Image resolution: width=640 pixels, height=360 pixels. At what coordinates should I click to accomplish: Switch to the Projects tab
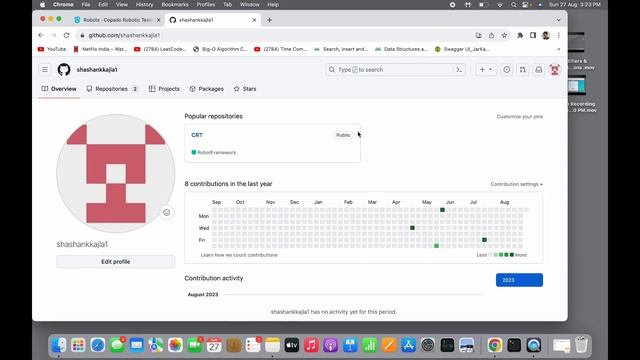[164, 89]
